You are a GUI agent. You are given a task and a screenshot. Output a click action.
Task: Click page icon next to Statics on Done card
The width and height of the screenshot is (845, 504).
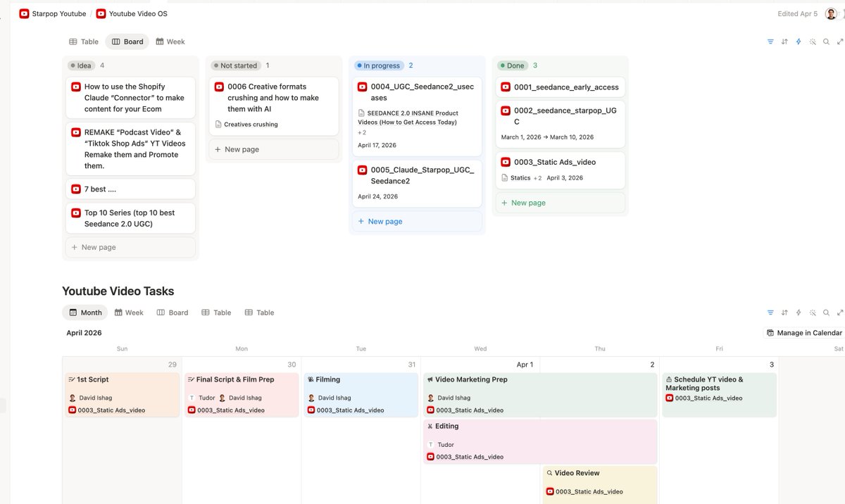pos(505,178)
